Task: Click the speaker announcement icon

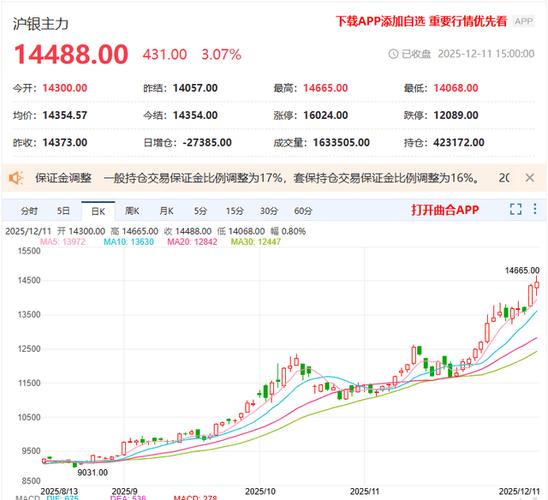Action: click(x=16, y=178)
